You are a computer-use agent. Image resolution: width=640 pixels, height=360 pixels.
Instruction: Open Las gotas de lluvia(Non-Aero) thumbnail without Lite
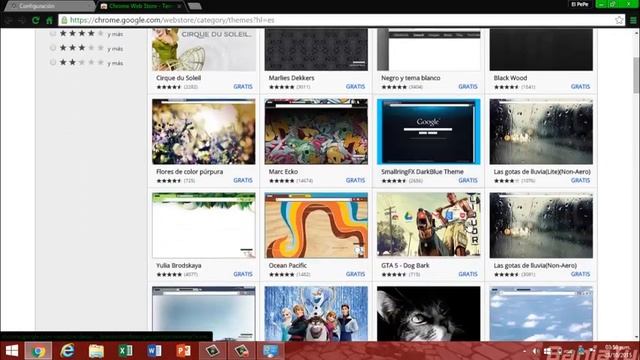click(x=541, y=225)
